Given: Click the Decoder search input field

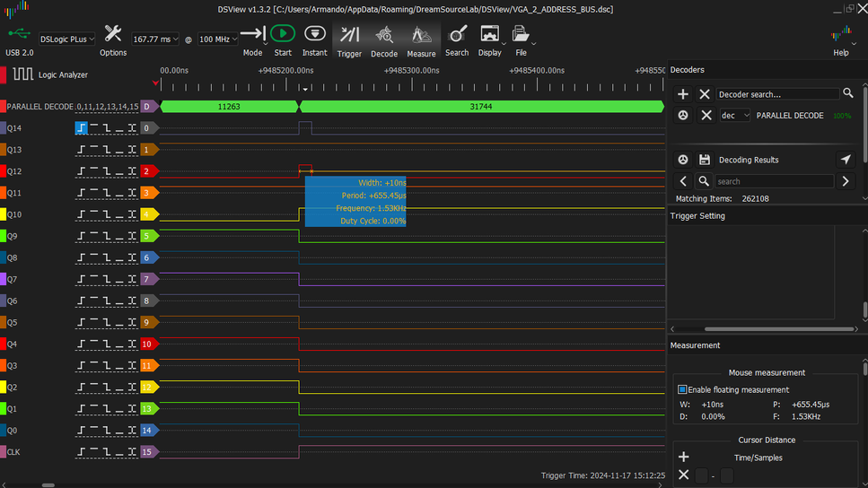Looking at the screenshot, I should tap(777, 94).
